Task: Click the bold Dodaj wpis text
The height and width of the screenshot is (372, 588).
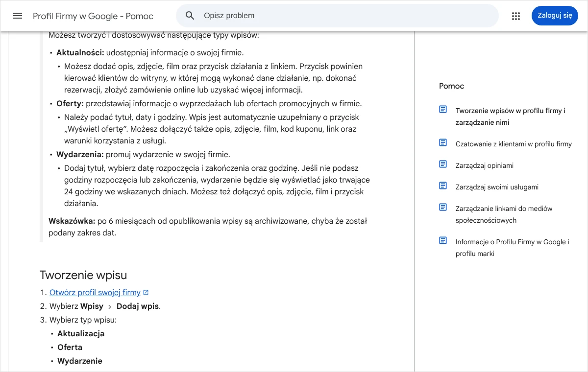Action: (x=138, y=306)
